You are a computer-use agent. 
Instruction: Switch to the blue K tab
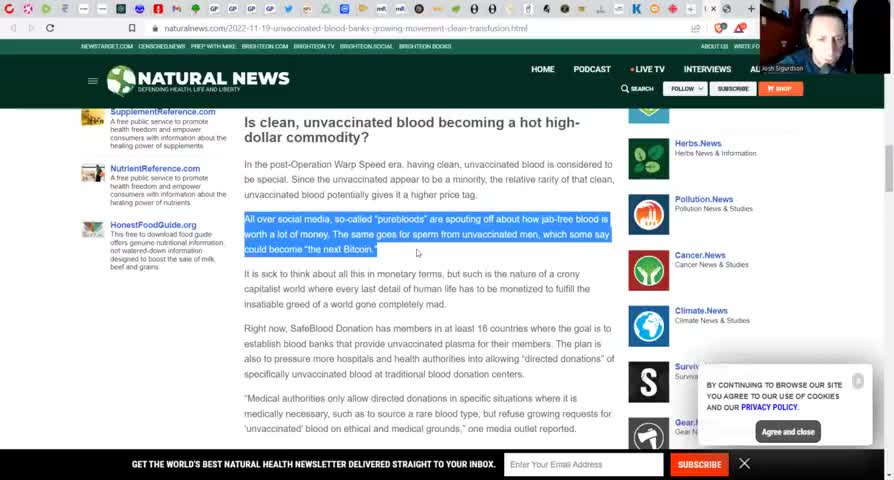tap(636, 9)
